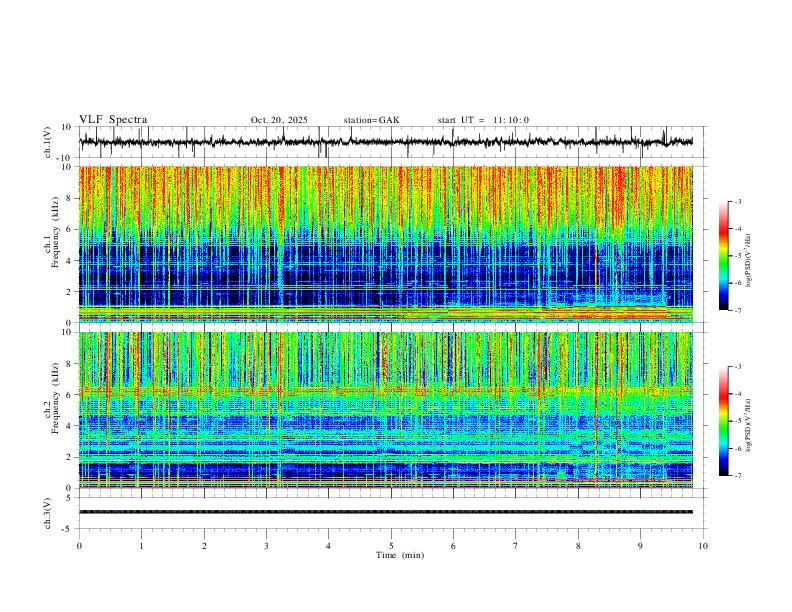Click the ch.1 voltage waveform trace
The image size is (792, 612).
click(385, 142)
